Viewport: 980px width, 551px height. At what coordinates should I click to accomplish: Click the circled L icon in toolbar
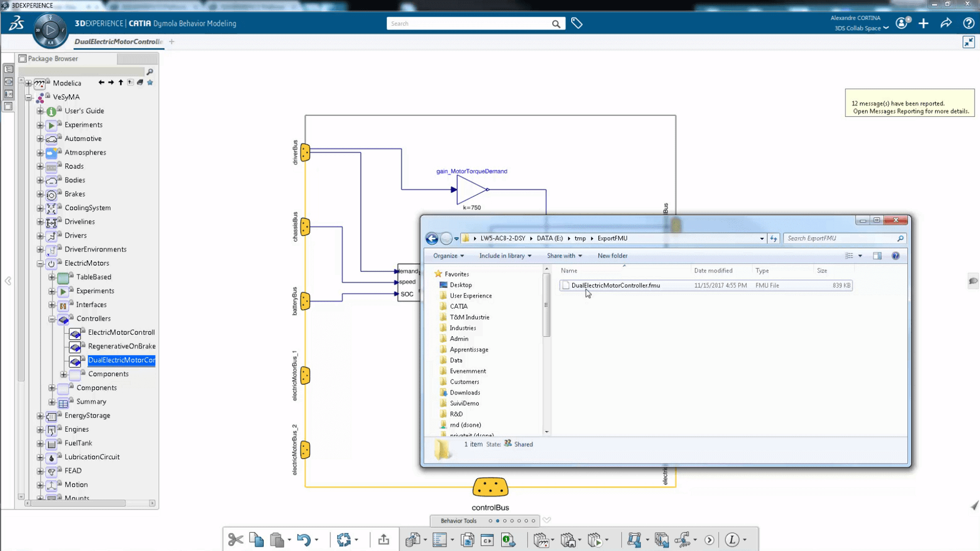click(732, 540)
